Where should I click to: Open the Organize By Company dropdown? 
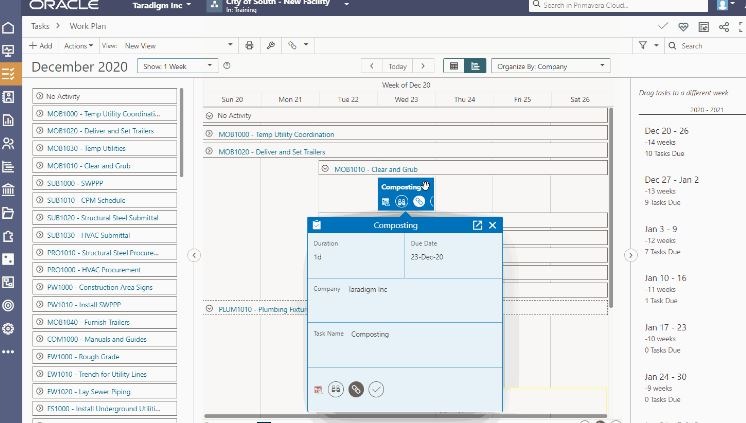(550, 66)
